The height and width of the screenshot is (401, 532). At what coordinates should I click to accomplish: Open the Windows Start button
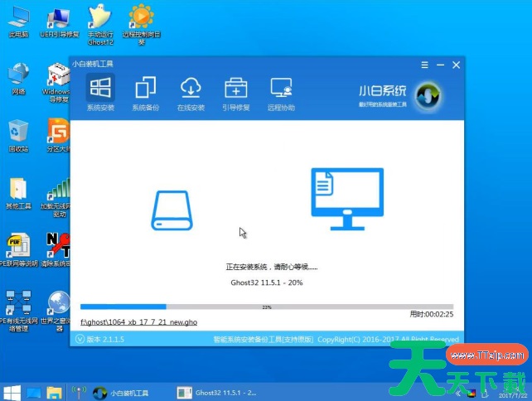click(x=12, y=391)
